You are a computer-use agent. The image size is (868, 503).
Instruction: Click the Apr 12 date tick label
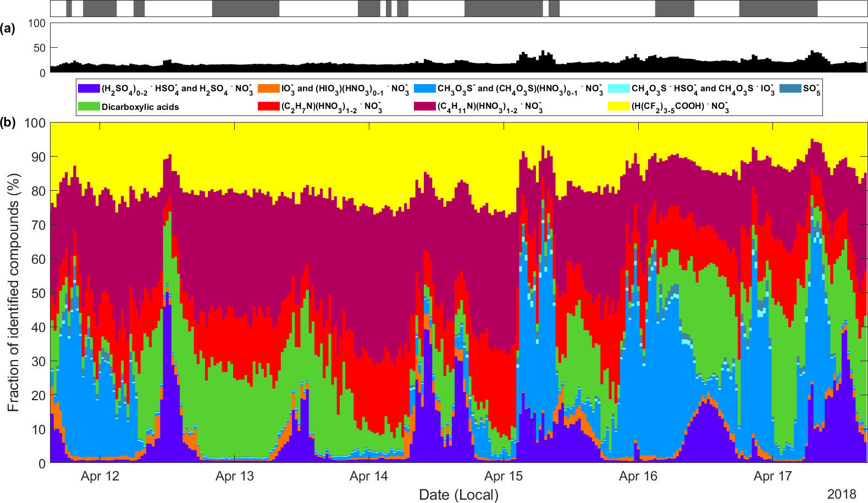coord(100,477)
